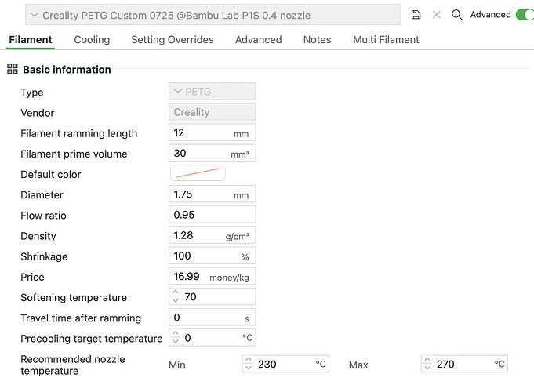This screenshot has width=534, height=392.
Task: Click the Basic information grid icon
Action: (x=13, y=69)
